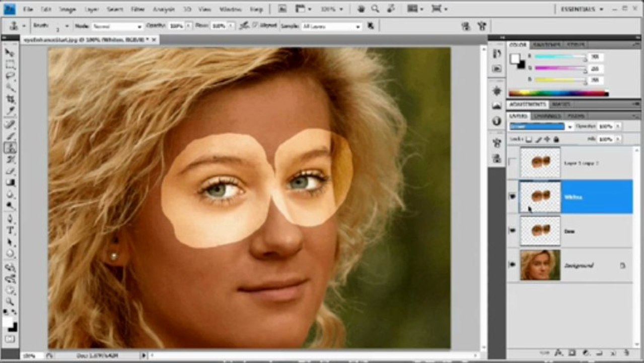Hide the Base layer

click(x=513, y=231)
